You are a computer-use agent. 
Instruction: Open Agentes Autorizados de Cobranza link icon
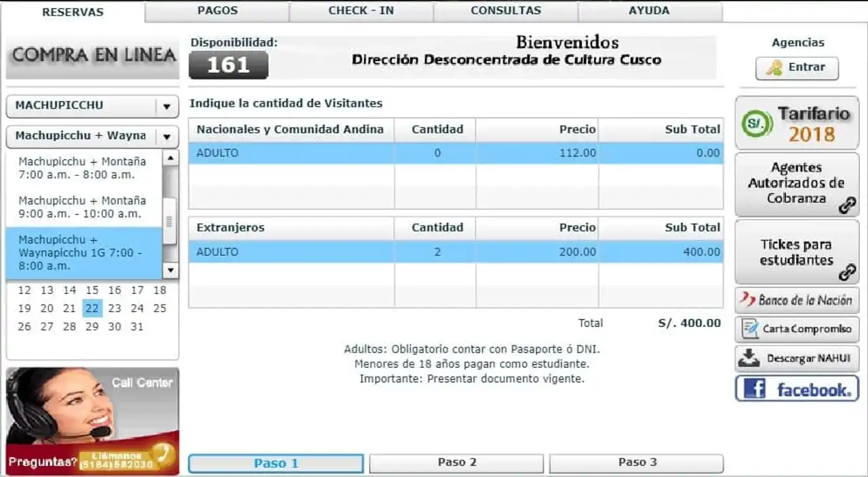pyautogui.click(x=847, y=206)
